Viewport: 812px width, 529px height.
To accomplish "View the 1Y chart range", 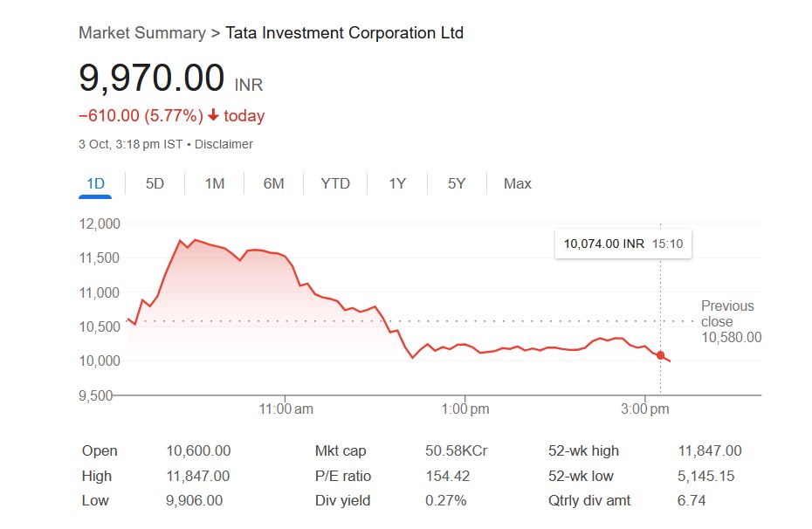I will click(397, 183).
